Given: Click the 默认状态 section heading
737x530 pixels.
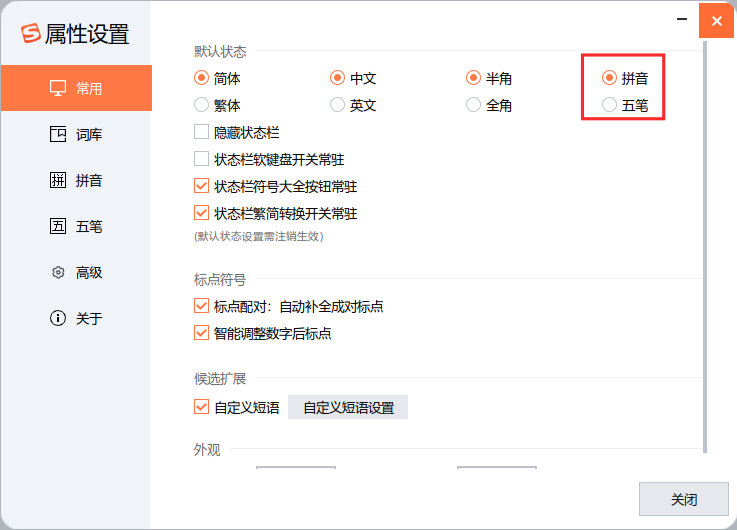Looking at the screenshot, I should click(x=220, y=51).
